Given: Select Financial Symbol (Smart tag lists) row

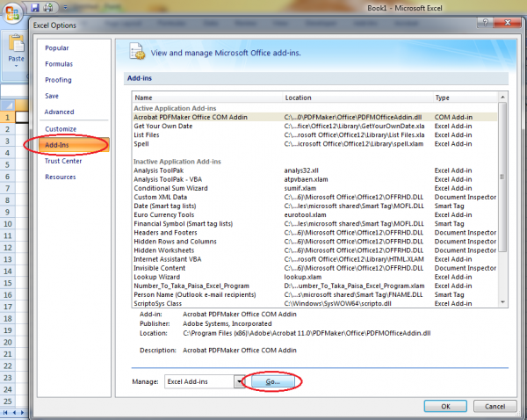Looking at the screenshot, I should tap(314, 223).
